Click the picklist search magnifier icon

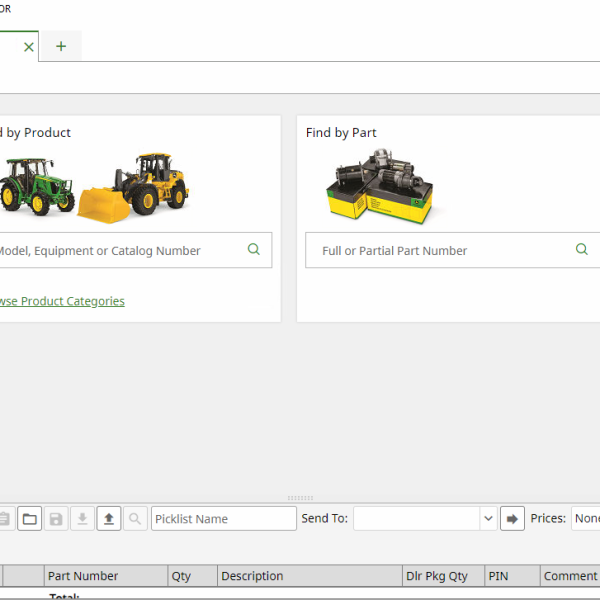pyautogui.click(x=135, y=518)
